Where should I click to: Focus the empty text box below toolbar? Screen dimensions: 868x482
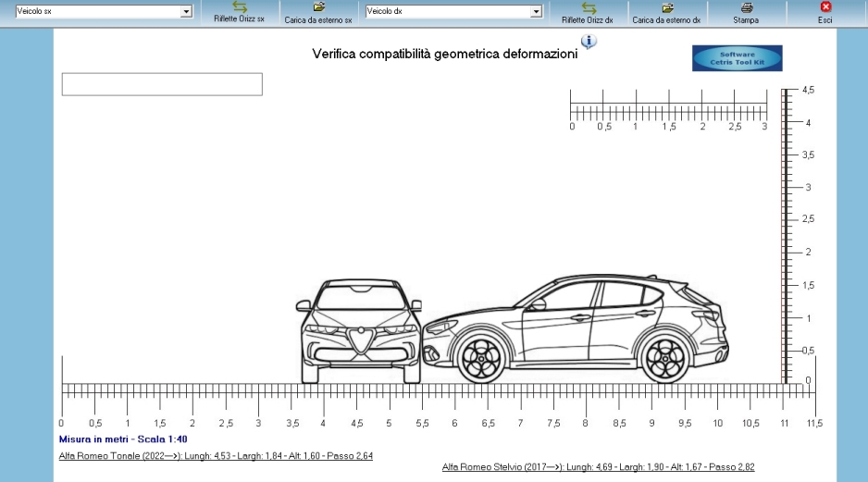[162, 84]
